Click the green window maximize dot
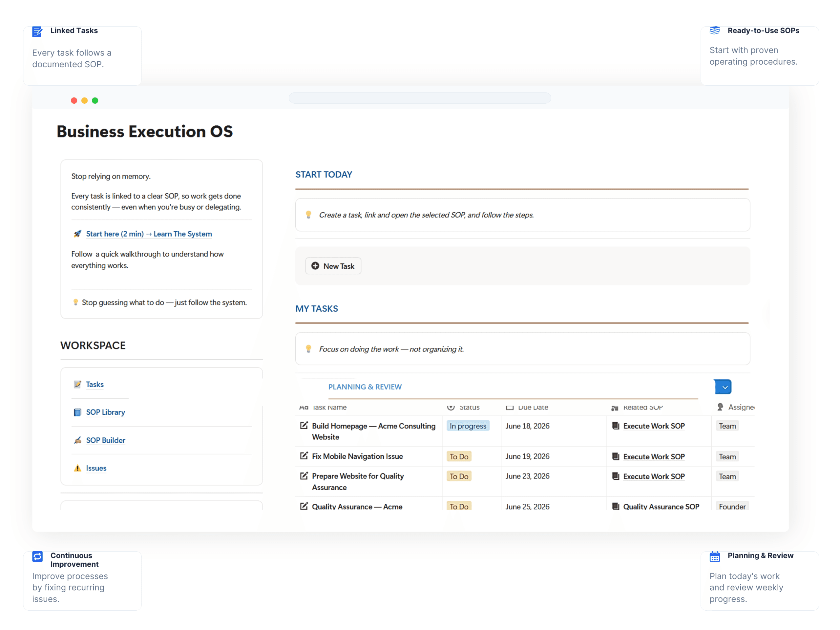Screen dimensions: 840x630 point(95,100)
